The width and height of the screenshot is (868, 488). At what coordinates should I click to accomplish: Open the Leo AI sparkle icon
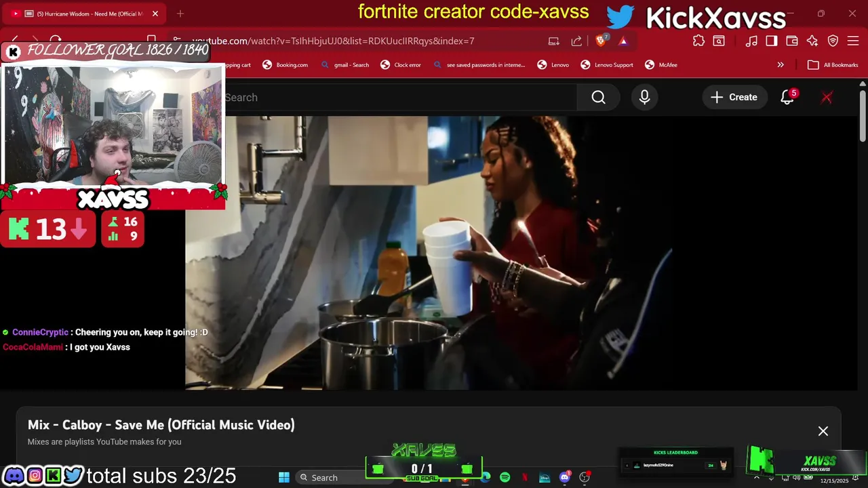point(812,41)
